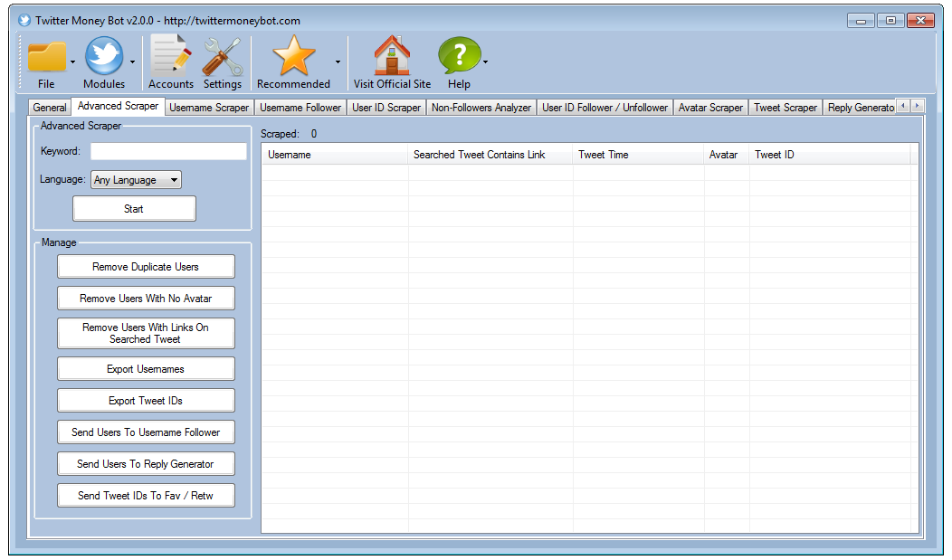Screen dimensions: 952x560
Task: Switch to the General tab
Action: (50, 108)
